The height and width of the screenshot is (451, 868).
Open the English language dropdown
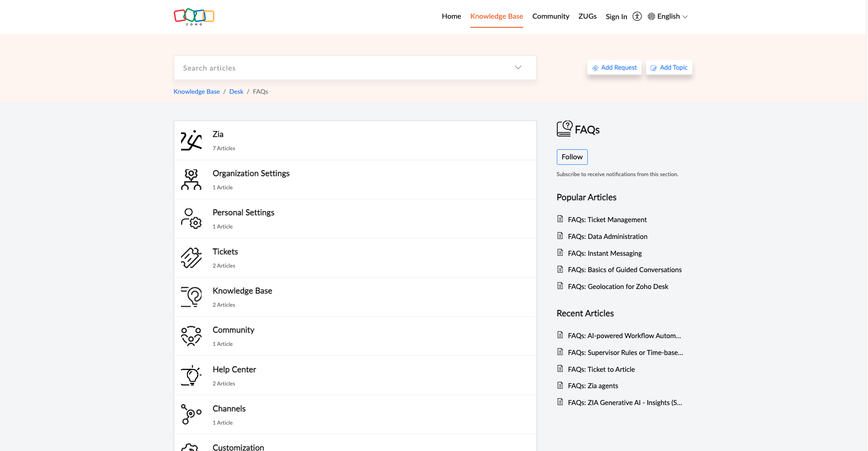668,16
